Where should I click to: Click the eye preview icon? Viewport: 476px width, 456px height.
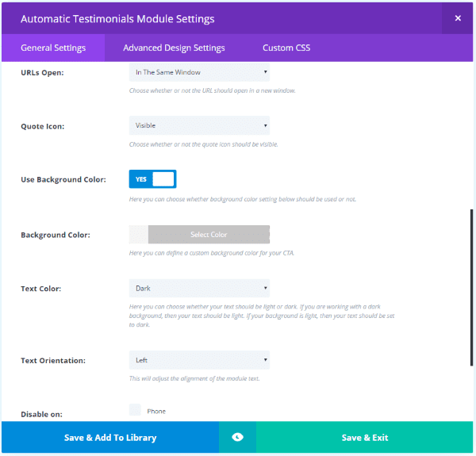coord(237,437)
